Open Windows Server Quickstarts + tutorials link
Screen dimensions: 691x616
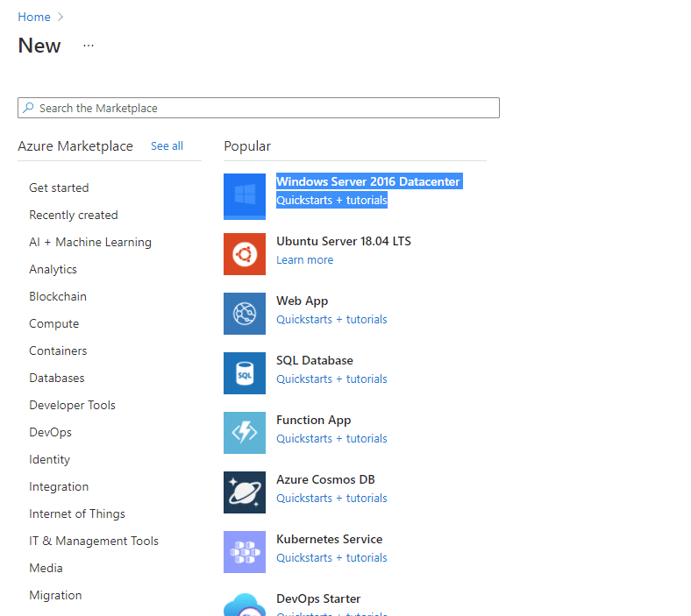[331, 201]
